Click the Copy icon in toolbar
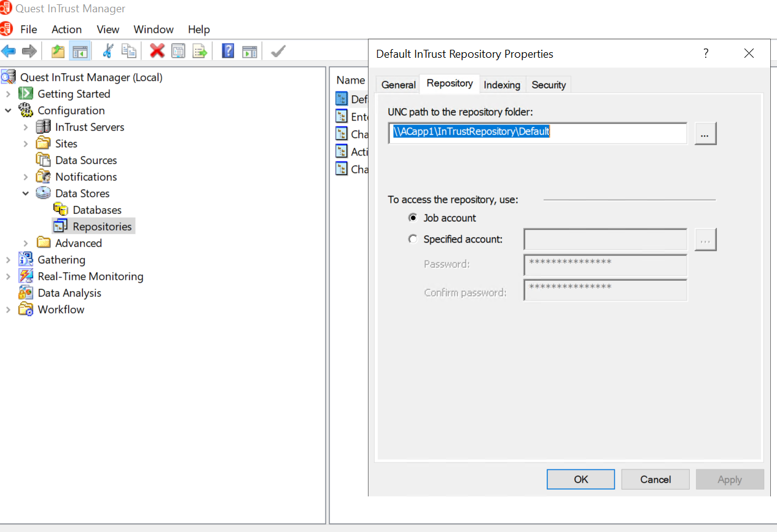777x532 pixels. [129, 51]
